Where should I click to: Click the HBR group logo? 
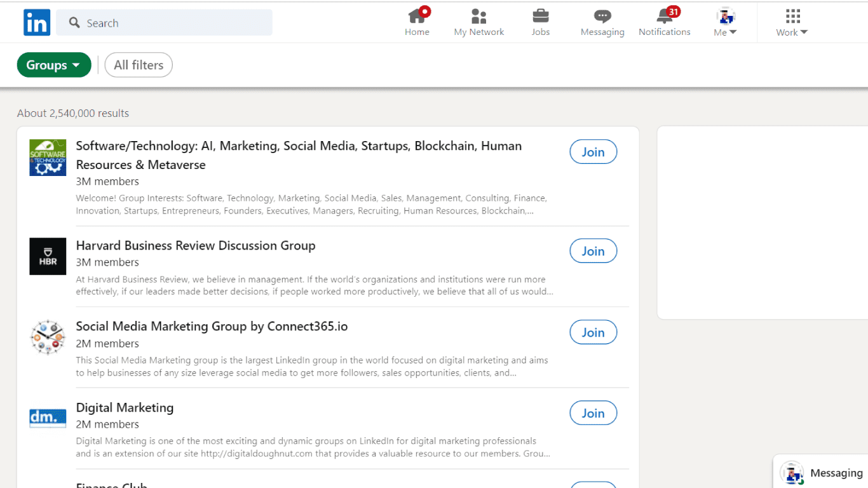(x=48, y=256)
